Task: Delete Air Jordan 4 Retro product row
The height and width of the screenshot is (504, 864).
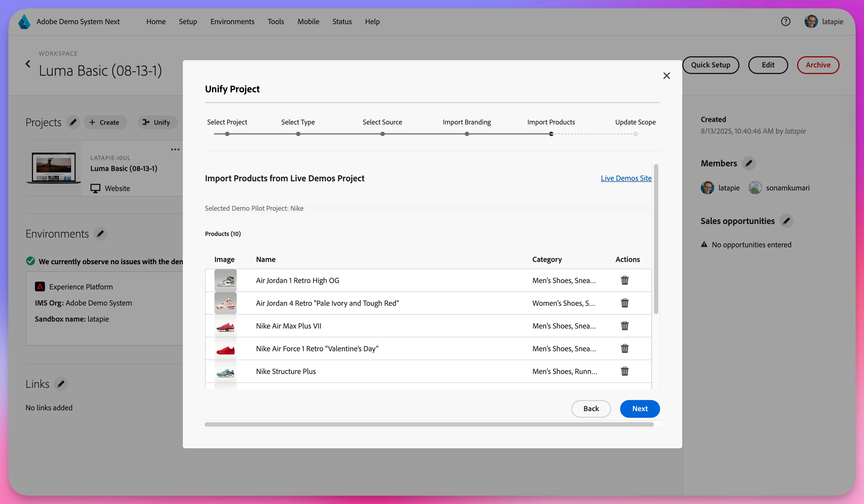Action: tap(624, 303)
